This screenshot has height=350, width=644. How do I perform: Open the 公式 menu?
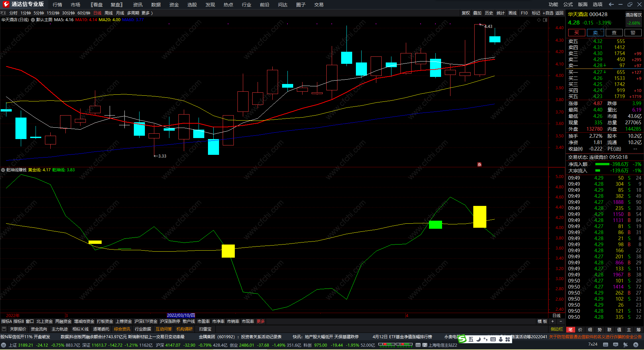568,4
